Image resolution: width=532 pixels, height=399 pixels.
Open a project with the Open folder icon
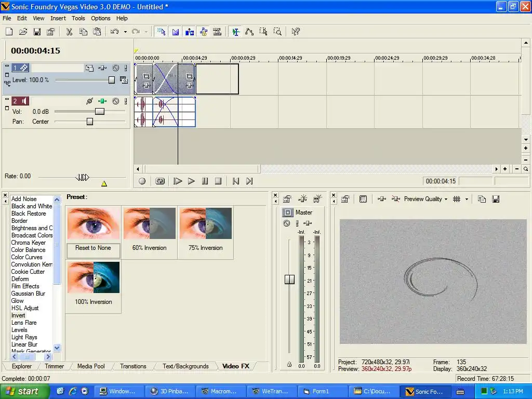(x=23, y=32)
